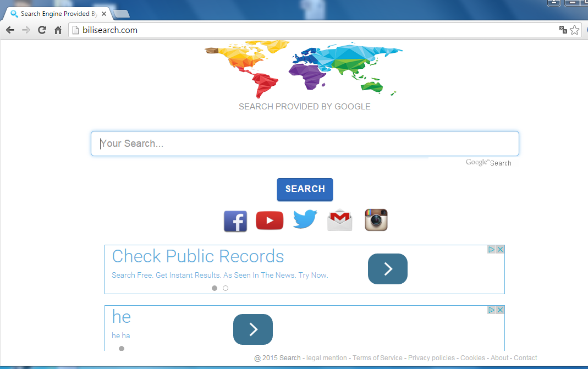The height and width of the screenshot is (369, 588).
Task: Open the 'Search Free. Get Instant Results' ad text
Action: pyautogui.click(x=220, y=276)
